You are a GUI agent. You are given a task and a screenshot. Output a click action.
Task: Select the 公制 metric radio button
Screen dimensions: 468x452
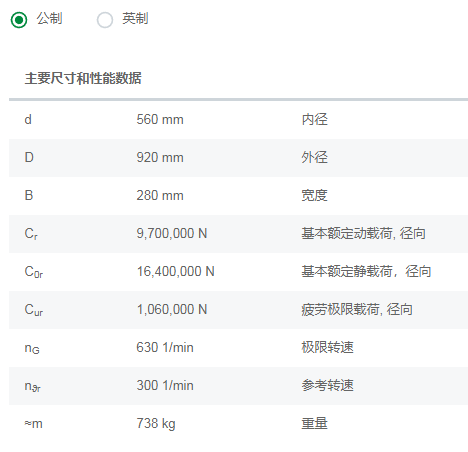(19, 20)
